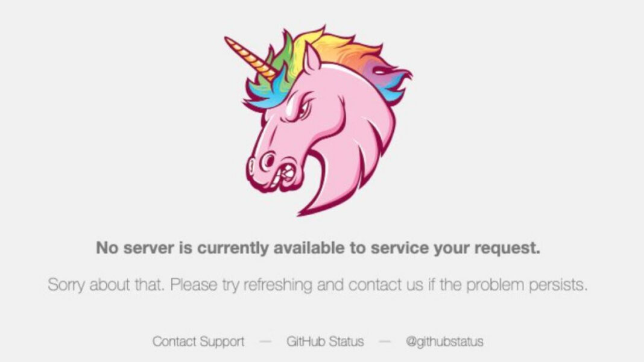Click the words "contact us" in the message
Screen dimensions: 644x362
385,284
